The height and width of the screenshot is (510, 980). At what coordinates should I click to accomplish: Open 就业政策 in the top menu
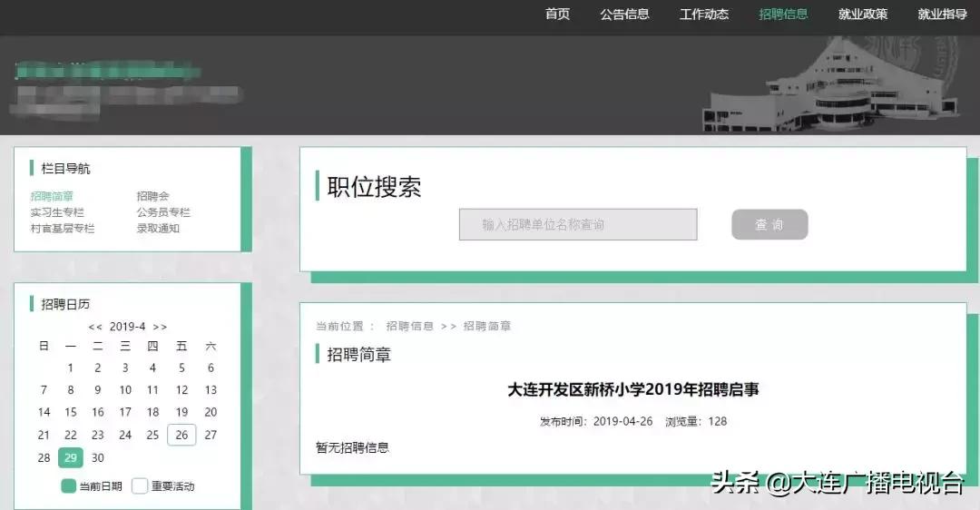click(863, 15)
